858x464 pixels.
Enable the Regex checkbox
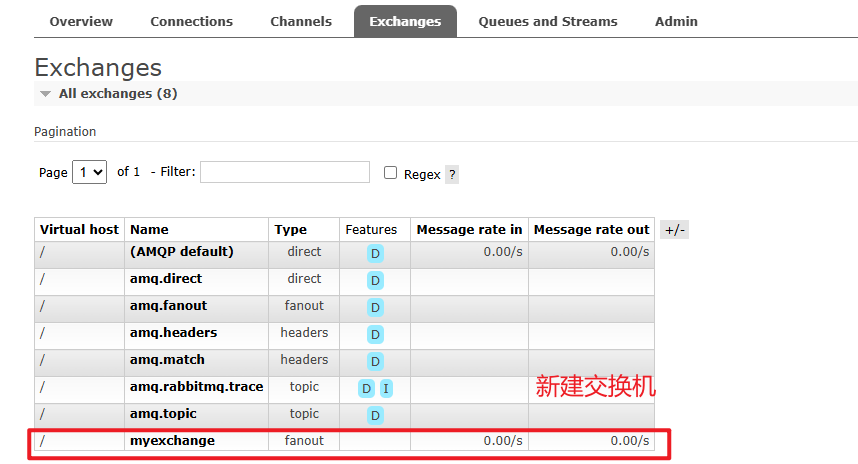click(390, 173)
